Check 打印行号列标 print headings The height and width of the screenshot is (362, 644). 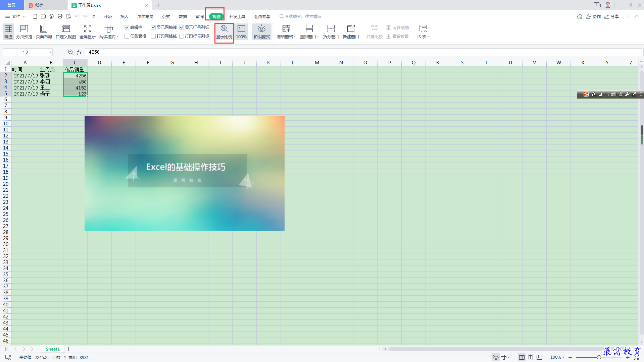[182, 36]
